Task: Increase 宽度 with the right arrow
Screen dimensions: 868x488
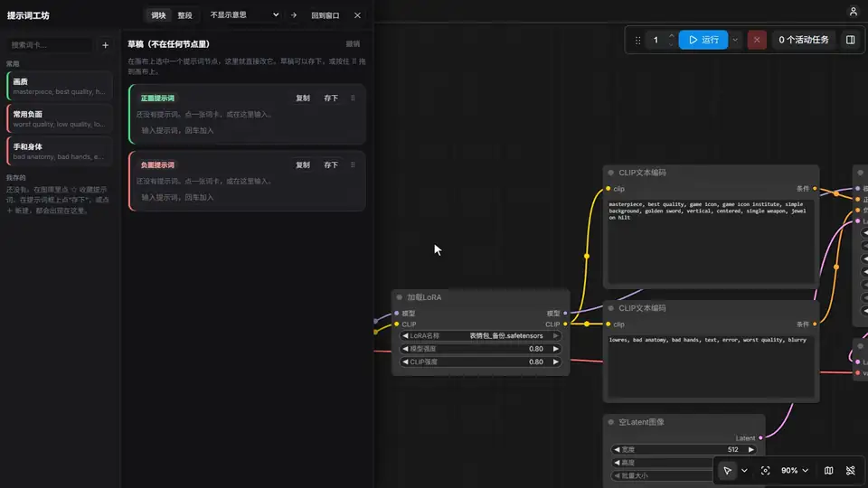Action: pyautogui.click(x=750, y=450)
